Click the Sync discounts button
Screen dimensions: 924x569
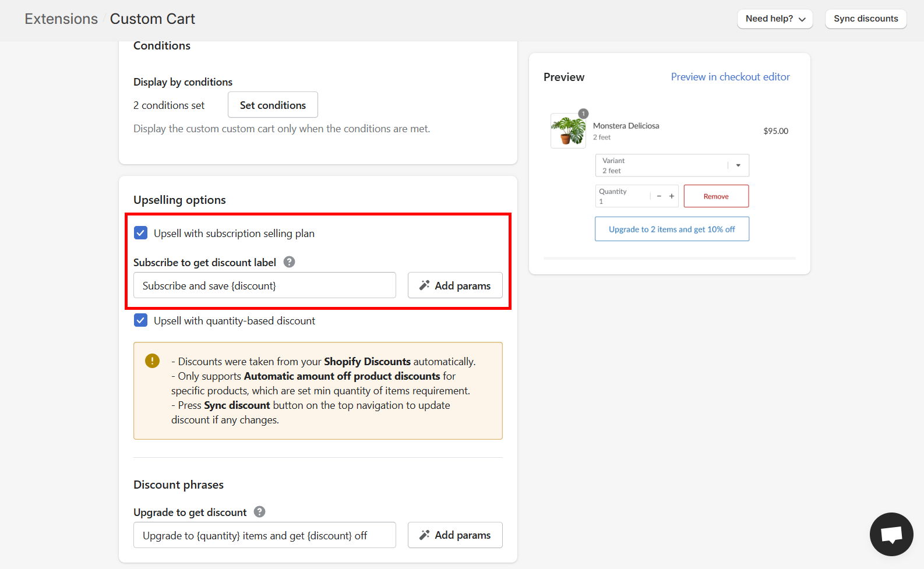tap(866, 19)
